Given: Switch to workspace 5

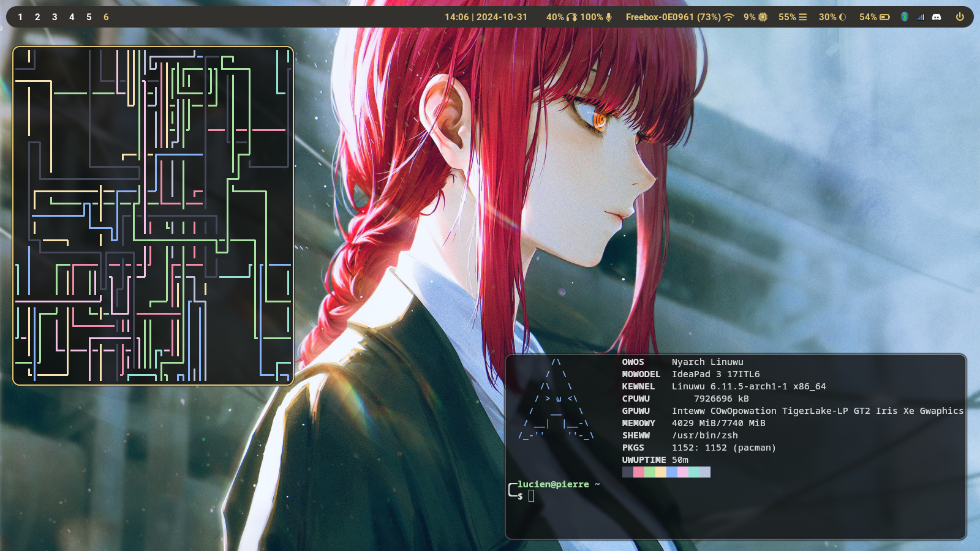Looking at the screenshot, I should click(89, 17).
